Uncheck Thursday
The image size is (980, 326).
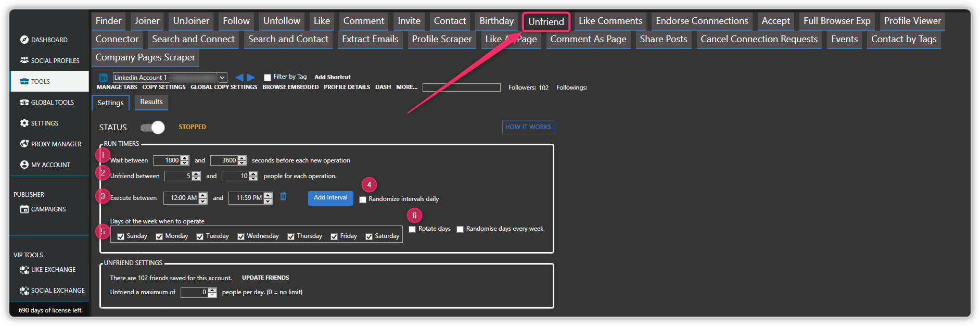pyautogui.click(x=291, y=236)
